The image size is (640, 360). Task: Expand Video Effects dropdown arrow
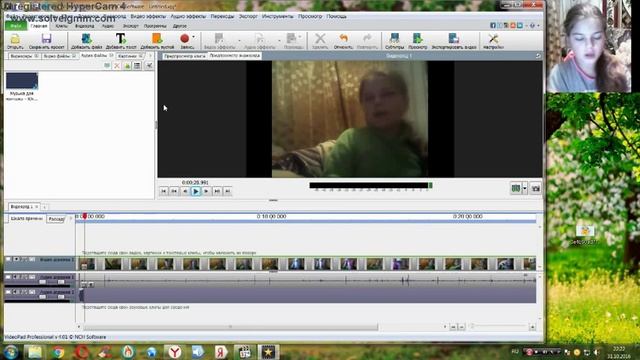[240, 40]
